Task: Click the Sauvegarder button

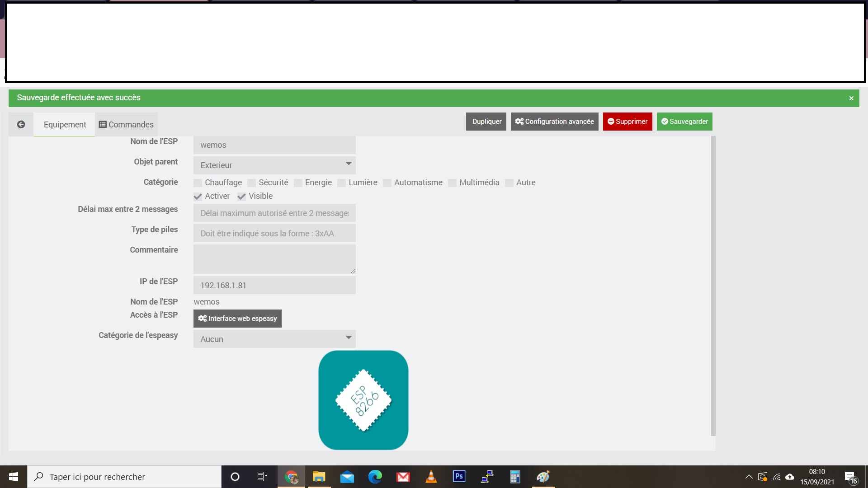Action: [684, 122]
